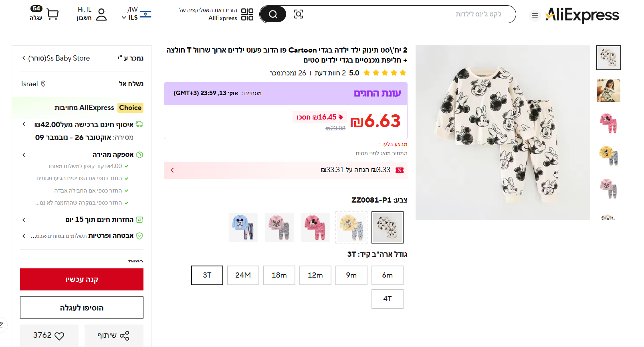Screen dimensions: 644x347
Task: Open the hamburger categories menu
Action: (535, 16)
